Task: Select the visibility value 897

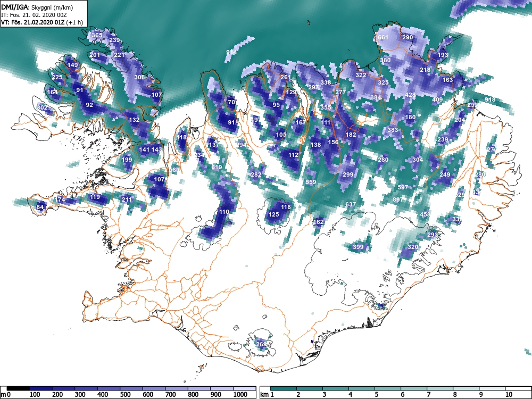Action: (398, 200)
